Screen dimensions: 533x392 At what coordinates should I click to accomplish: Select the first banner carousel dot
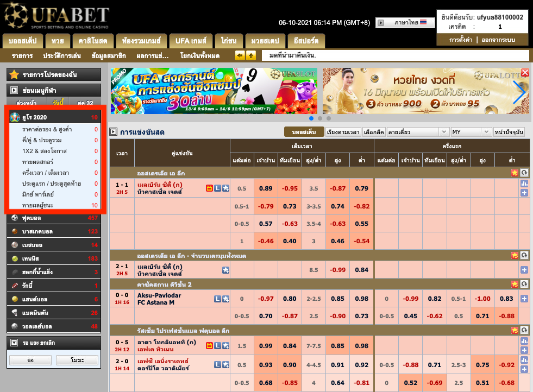point(311,118)
